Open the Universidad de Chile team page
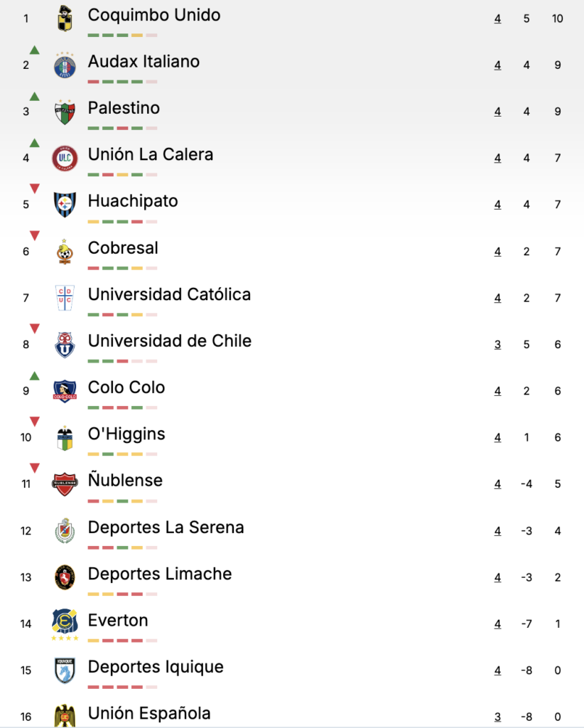This screenshot has height=728, width=584. click(169, 341)
